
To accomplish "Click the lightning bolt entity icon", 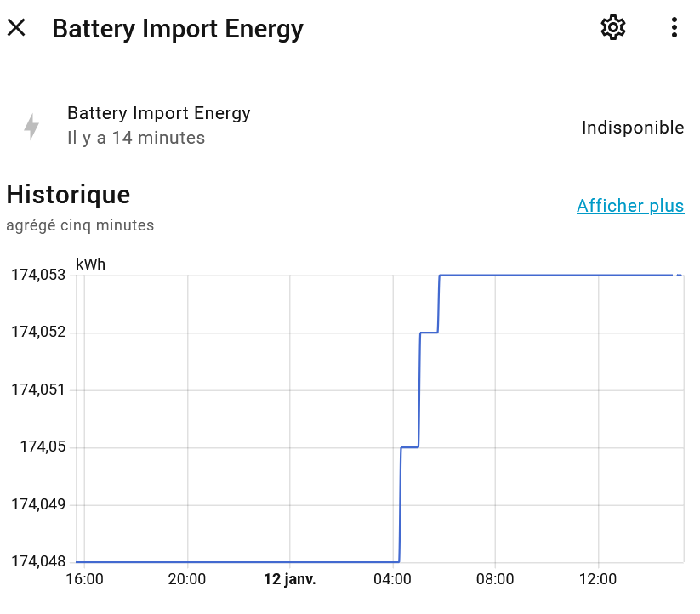I will pos(31,126).
